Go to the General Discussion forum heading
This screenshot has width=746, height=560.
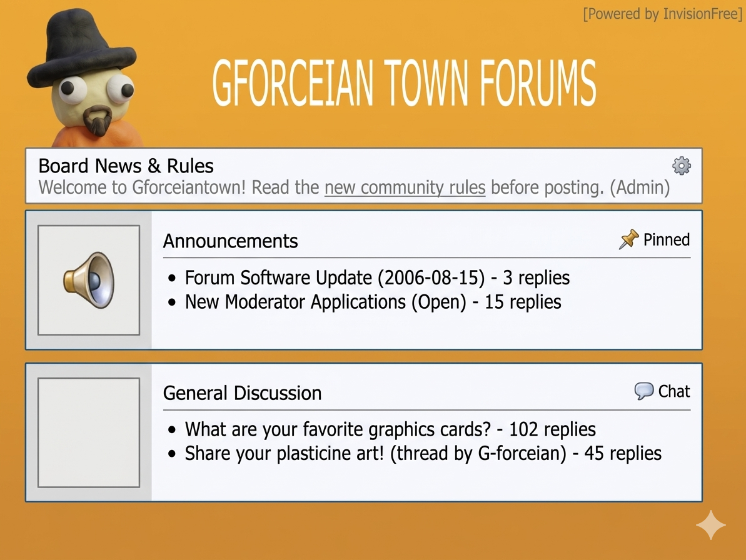(x=242, y=393)
